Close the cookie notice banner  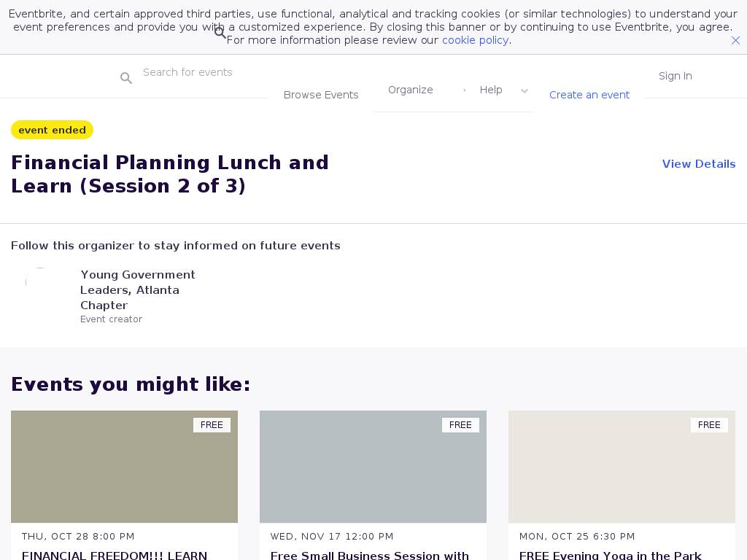735,41
